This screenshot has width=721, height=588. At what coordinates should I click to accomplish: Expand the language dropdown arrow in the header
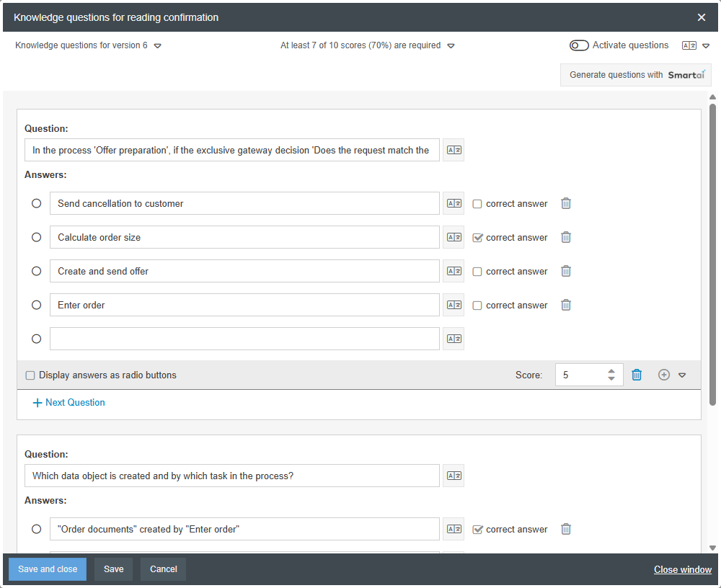[706, 46]
